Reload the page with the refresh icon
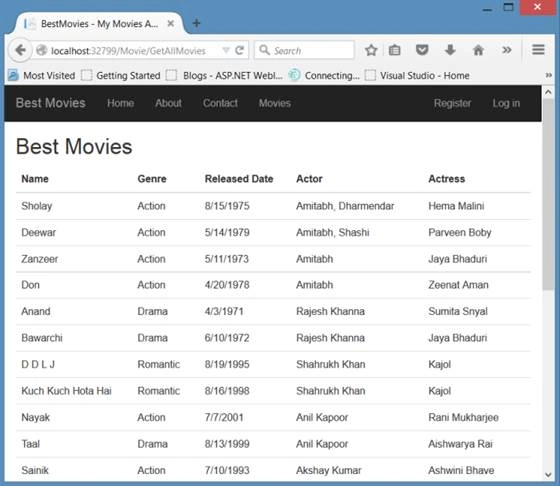 pos(240,50)
